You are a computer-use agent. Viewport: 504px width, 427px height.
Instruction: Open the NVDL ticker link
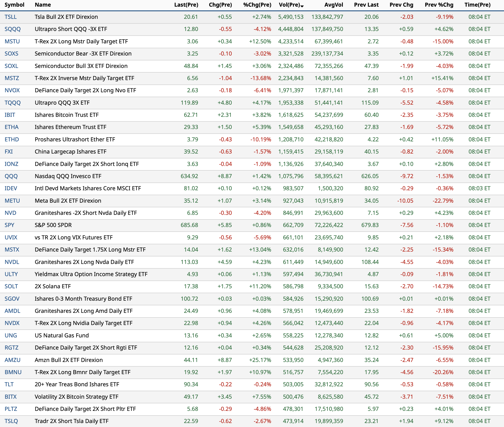[12, 262]
